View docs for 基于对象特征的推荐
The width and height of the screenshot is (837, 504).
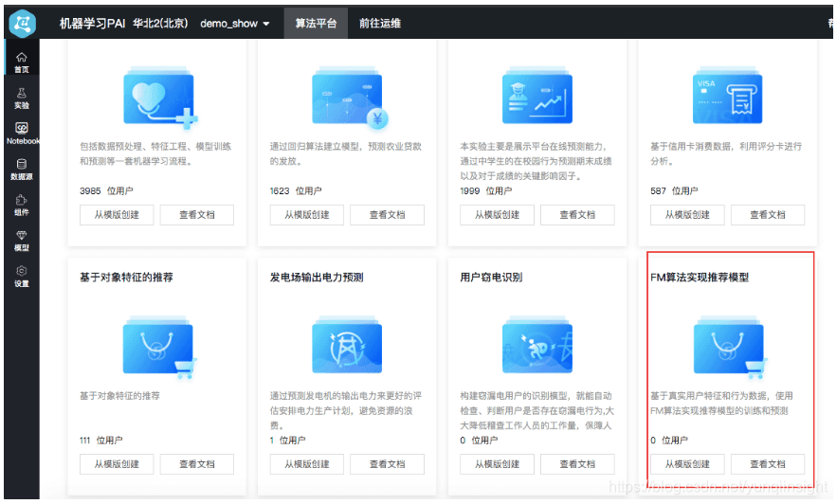(197, 464)
